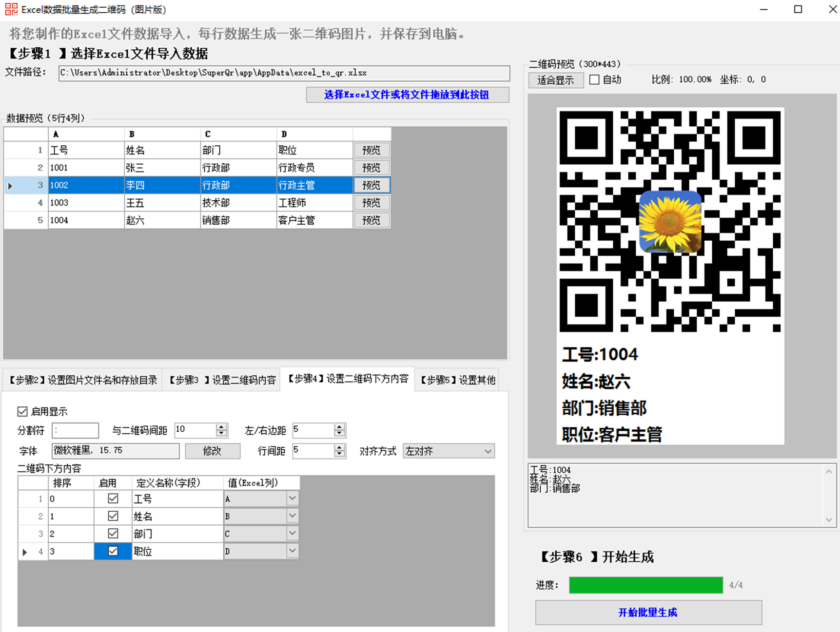Open Excel column dropdown with value B

tap(292, 516)
